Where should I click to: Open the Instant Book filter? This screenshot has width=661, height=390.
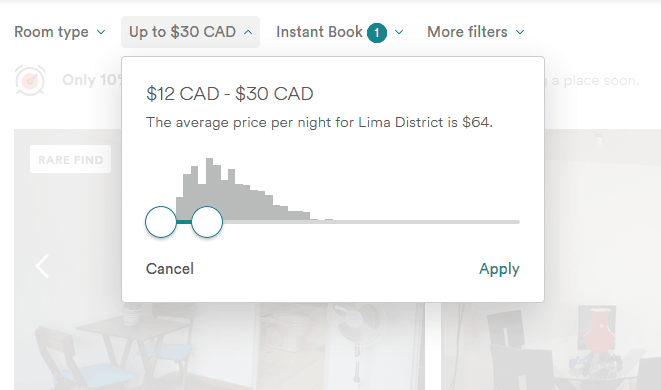click(339, 32)
